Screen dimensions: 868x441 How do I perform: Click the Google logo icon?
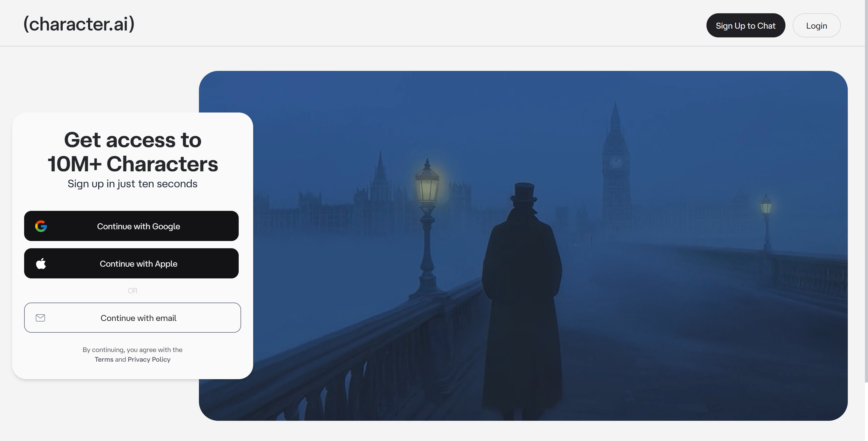pyautogui.click(x=41, y=226)
